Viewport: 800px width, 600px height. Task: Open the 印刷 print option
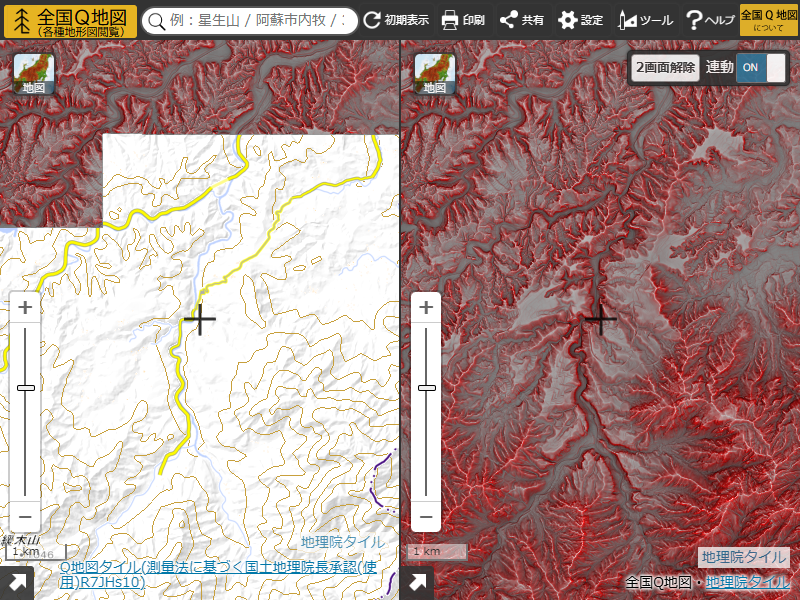463,20
